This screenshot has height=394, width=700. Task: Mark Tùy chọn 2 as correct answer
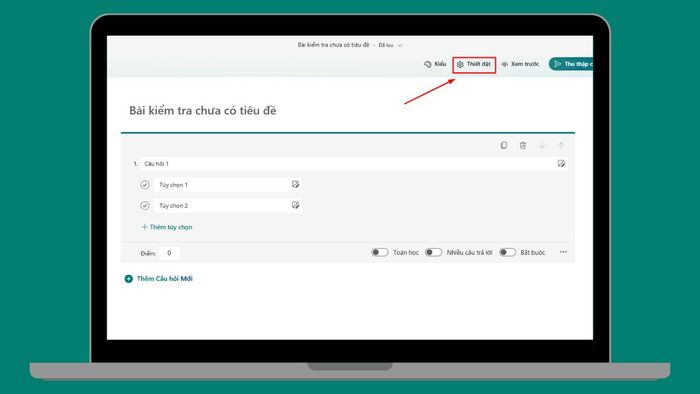point(145,206)
